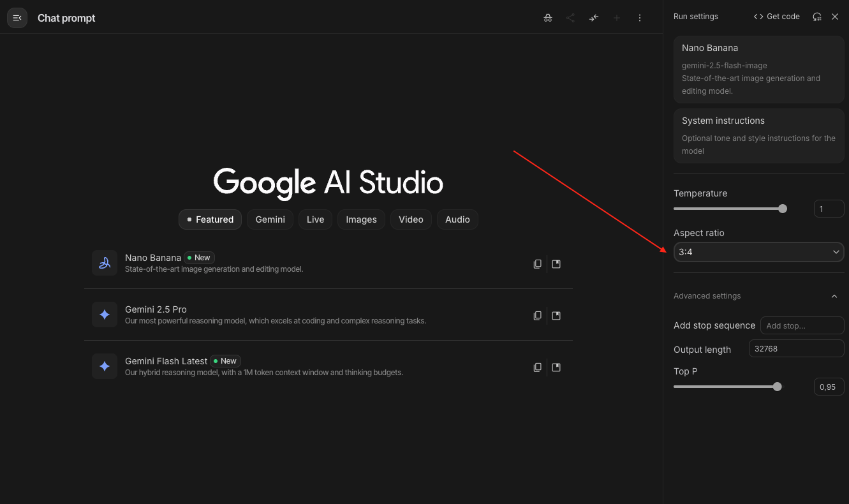Click the compare mode arrows icon
The height and width of the screenshot is (504, 849).
pos(594,18)
